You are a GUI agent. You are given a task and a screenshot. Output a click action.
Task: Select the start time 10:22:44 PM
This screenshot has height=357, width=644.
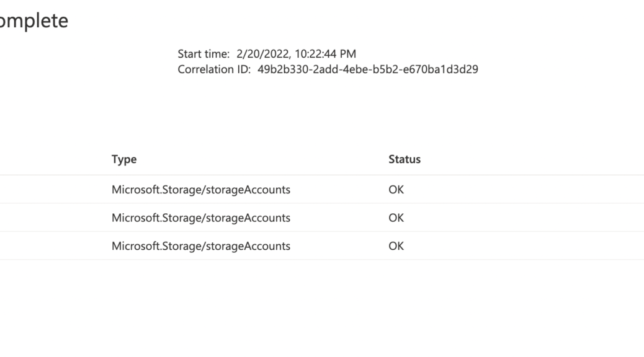pyautogui.click(x=325, y=54)
